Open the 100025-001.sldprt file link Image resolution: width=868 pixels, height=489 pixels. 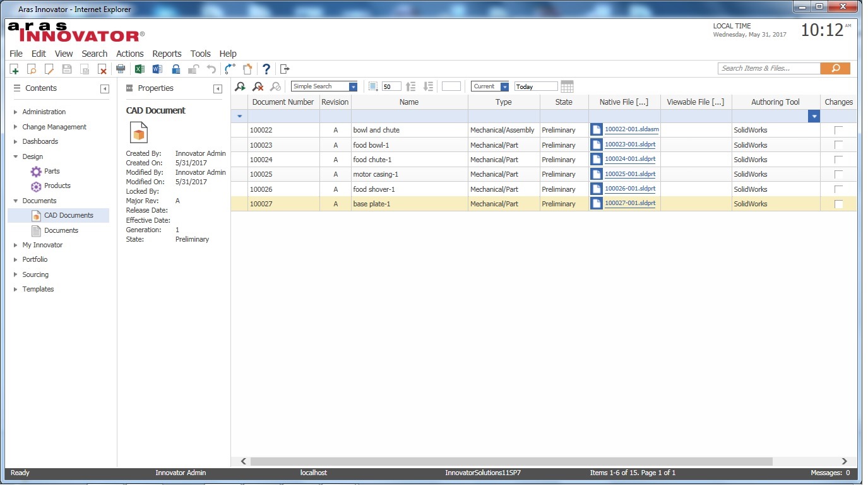[630, 174]
